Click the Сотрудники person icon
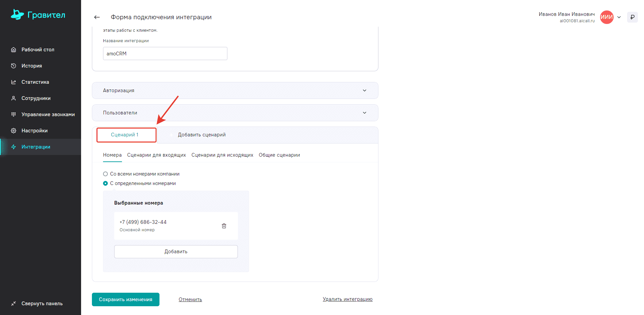The image size is (644, 315). click(x=14, y=98)
